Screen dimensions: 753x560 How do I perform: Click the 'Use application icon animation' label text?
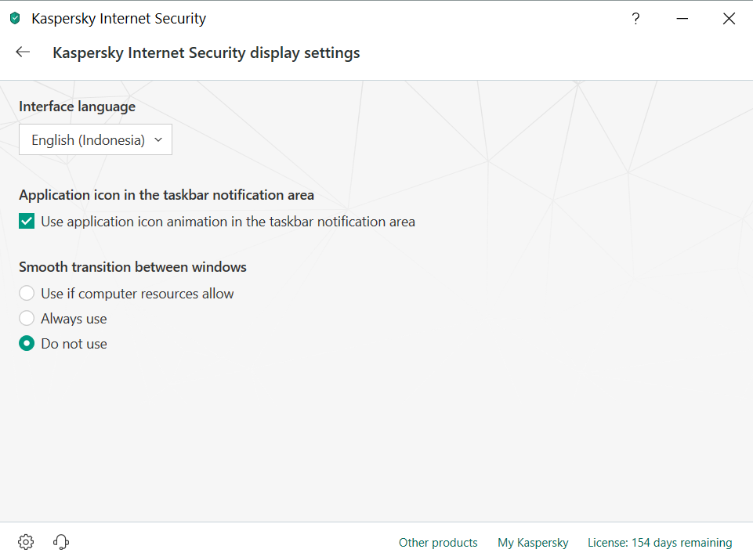coord(228,222)
